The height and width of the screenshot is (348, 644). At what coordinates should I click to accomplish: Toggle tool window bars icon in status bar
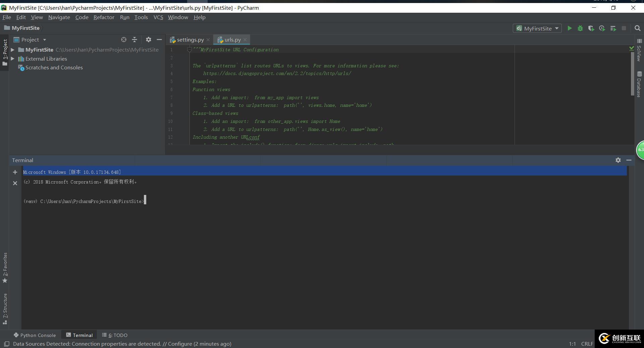6,344
